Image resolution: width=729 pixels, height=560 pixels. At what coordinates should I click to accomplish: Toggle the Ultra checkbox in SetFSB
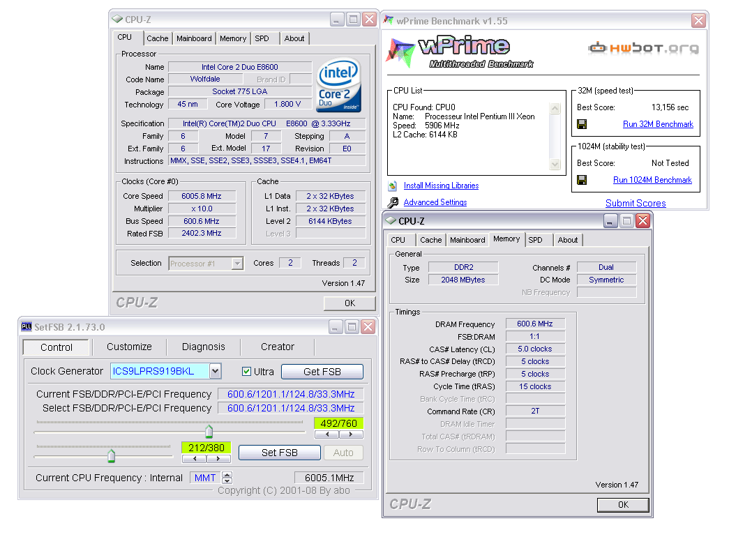[x=246, y=371]
